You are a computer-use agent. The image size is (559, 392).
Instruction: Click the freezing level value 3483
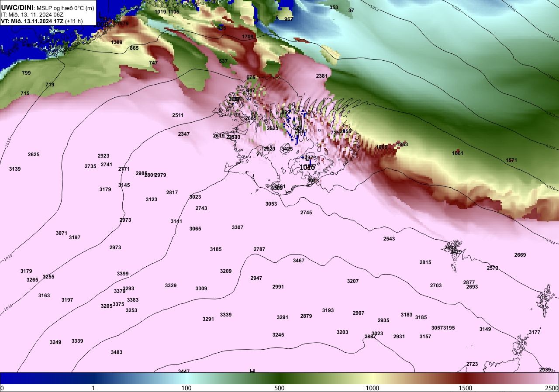pyautogui.click(x=117, y=352)
